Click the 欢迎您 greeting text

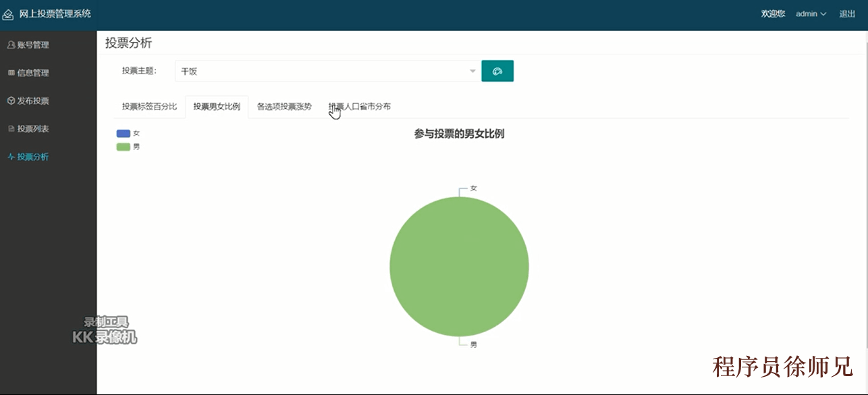coord(773,14)
